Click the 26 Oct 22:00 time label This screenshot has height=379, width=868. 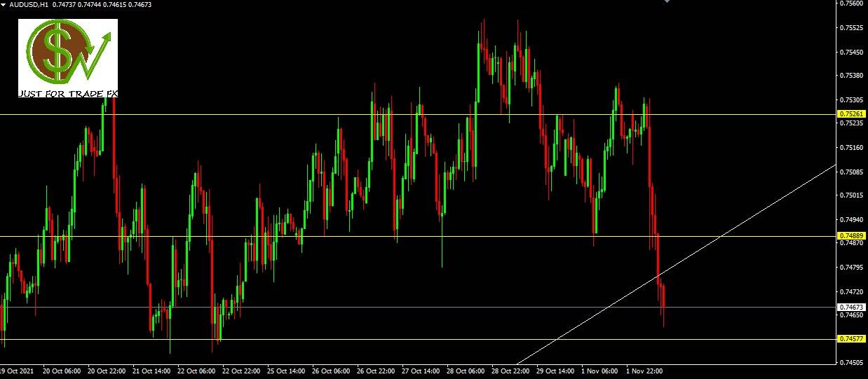(376, 371)
